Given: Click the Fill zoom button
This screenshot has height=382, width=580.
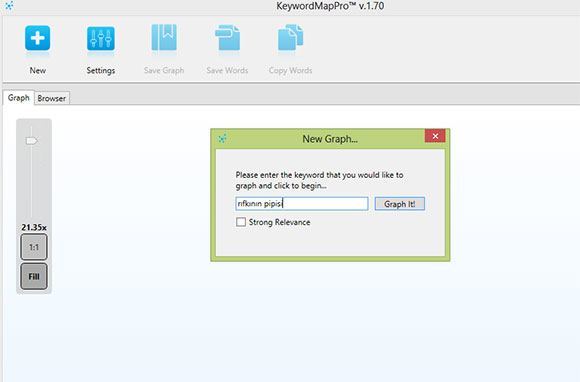Looking at the screenshot, I should click(x=34, y=276).
